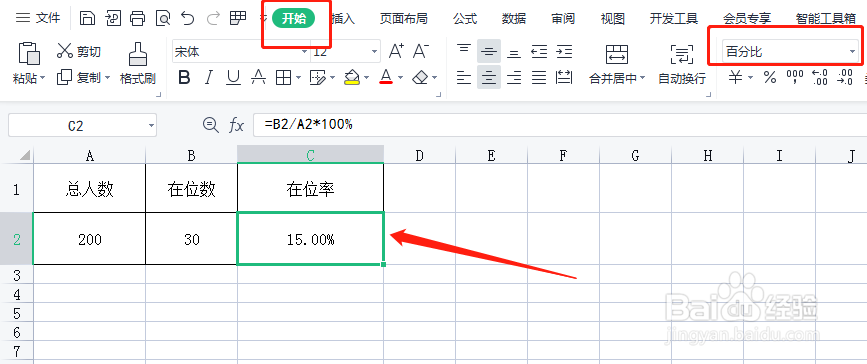Expand the borders dropdown arrow
Image resolution: width=867 pixels, height=364 pixels.
[x=298, y=78]
